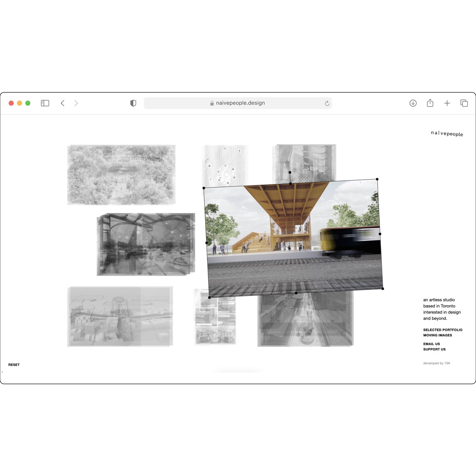Open the MOVING IMAGES link
Image resolution: width=476 pixels, height=476 pixels.
pos(438,335)
